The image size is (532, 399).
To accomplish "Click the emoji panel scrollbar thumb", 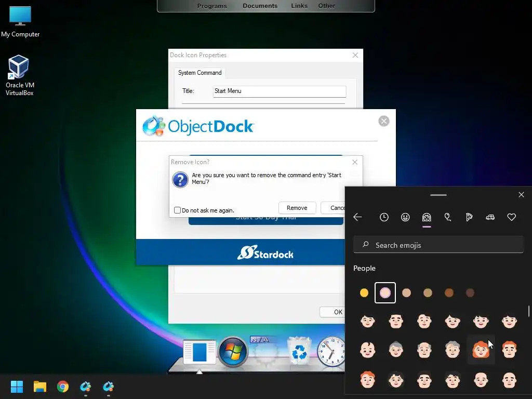I will pyautogui.click(x=528, y=311).
